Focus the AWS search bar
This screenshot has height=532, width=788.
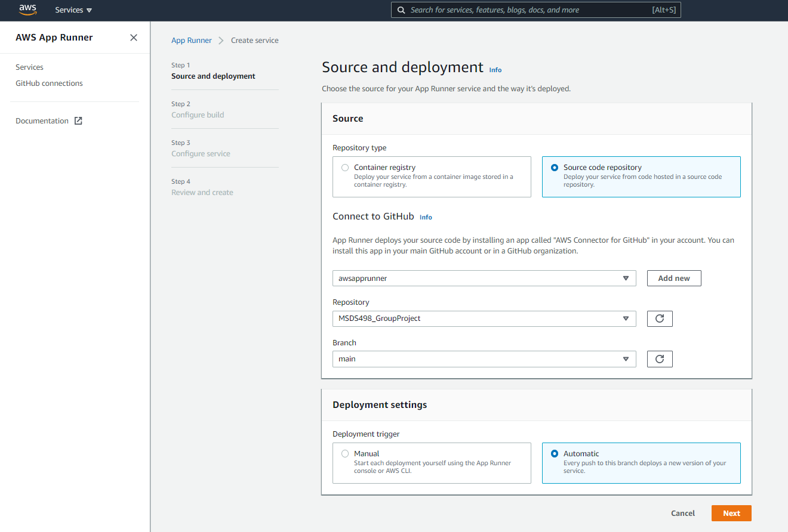535,10
